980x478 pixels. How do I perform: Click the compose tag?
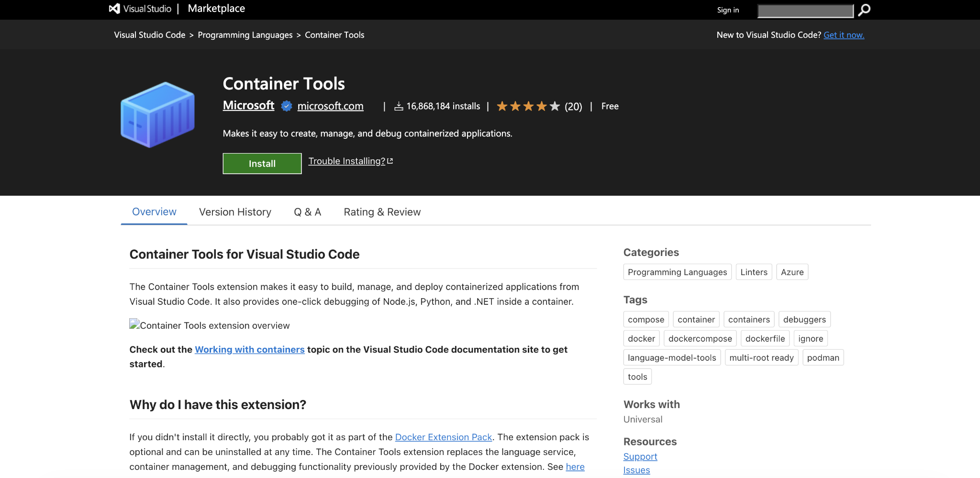click(x=646, y=320)
